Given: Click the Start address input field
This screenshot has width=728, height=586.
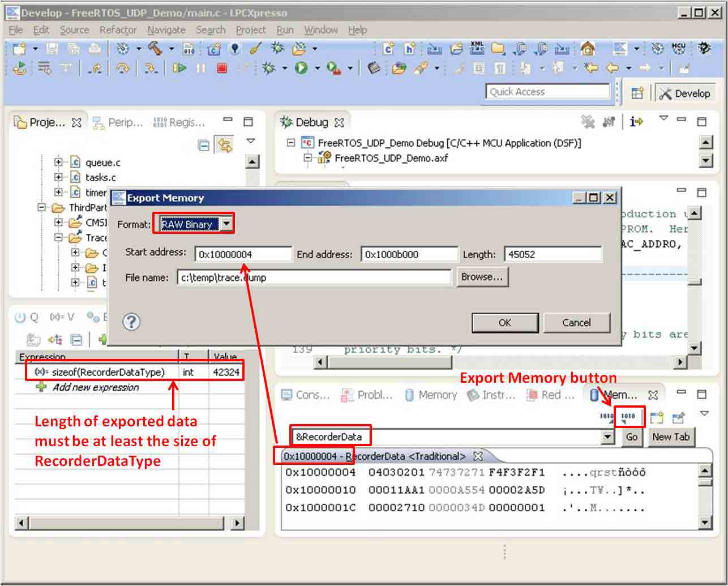Looking at the screenshot, I should tap(243, 255).
